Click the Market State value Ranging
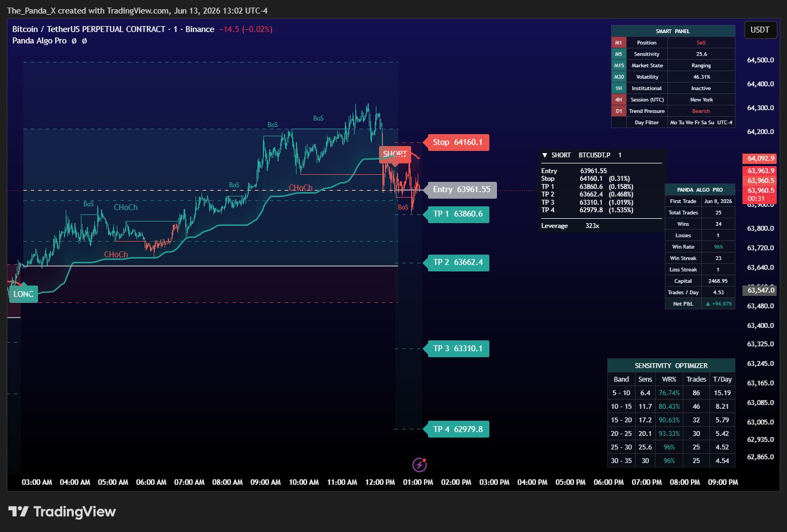Image resolution: width=787 pixels, height=532 pixels. coord(701,66)
